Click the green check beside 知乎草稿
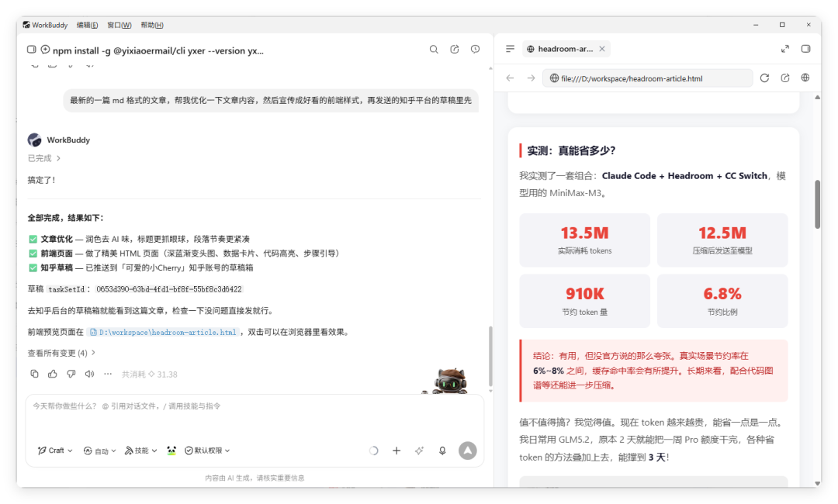This screenshot has width=838, height=504. tap(33, 268)
